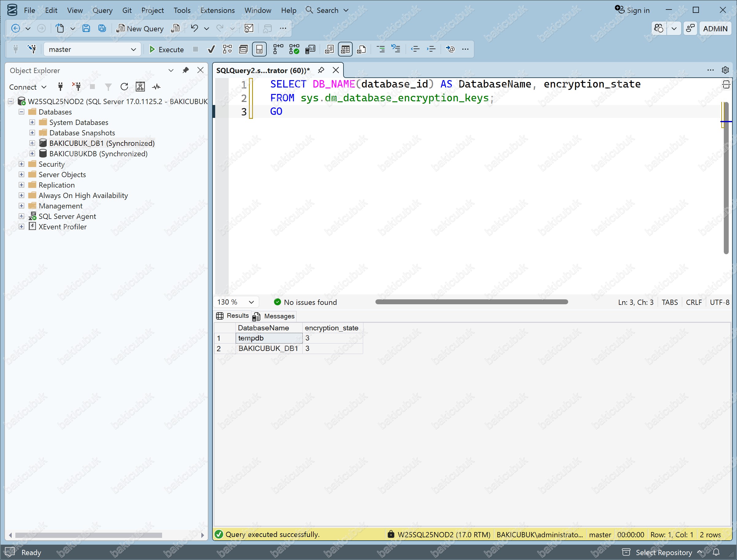
Task: Switch output to Results to File
Action: tap(362, 49)
